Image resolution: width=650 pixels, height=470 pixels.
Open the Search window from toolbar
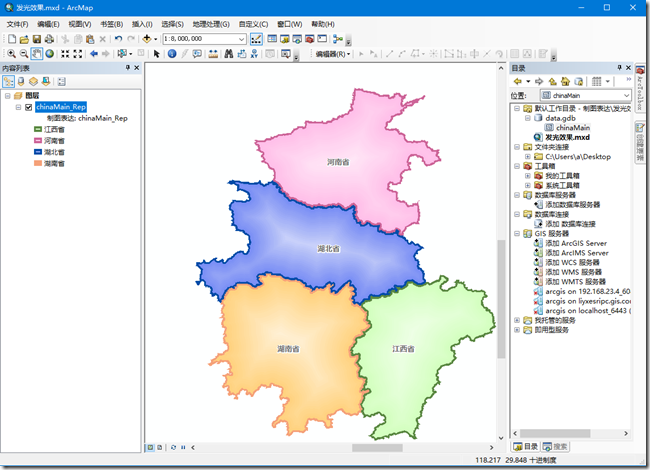(x=297, y=39)
